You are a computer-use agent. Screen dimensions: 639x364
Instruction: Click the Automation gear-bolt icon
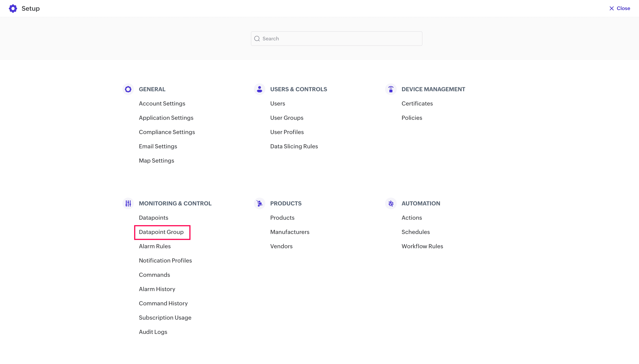(x=391, y=203)
